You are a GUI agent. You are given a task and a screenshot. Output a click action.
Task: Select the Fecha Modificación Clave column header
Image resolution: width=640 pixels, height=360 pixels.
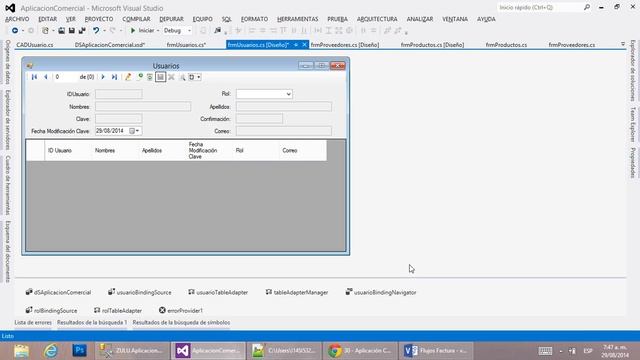point(209,150)
